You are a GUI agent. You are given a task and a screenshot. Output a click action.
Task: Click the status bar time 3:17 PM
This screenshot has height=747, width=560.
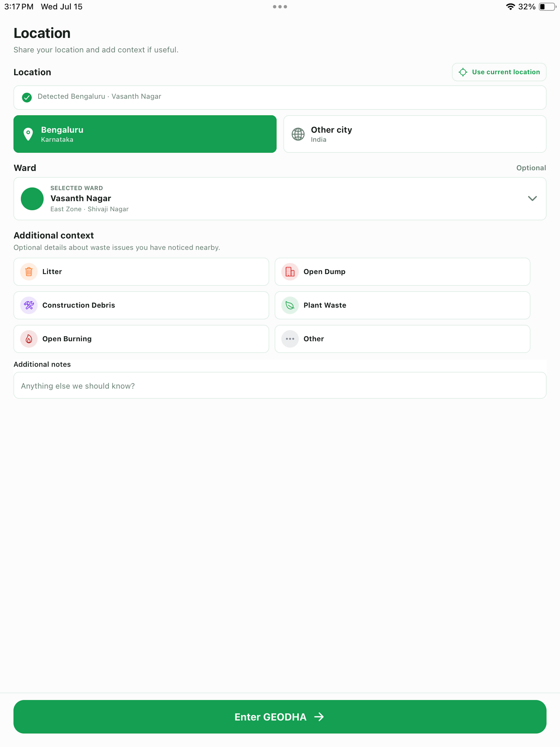pyautogui.click(x=19, y=7)
